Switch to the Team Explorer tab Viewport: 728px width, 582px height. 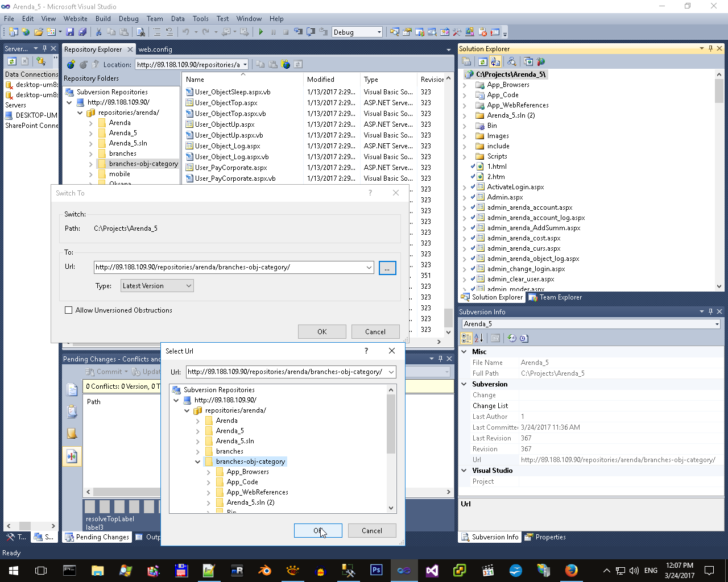555,297
